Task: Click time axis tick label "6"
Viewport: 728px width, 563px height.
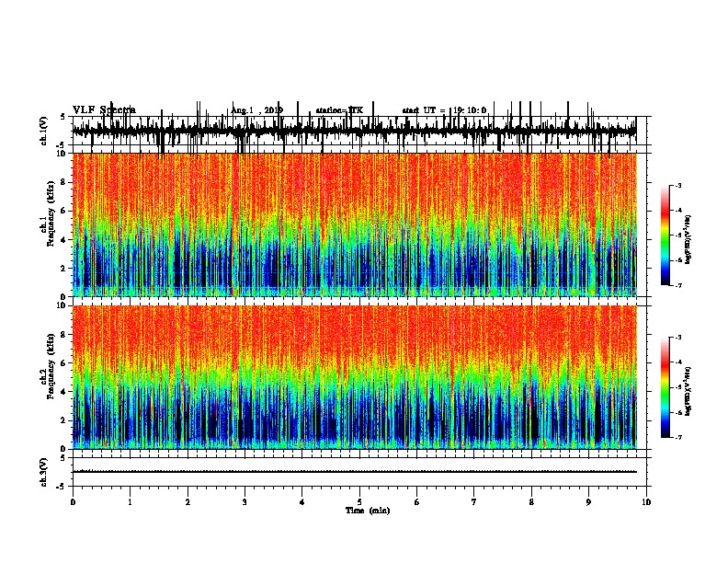Action: (x=417, y=502)
